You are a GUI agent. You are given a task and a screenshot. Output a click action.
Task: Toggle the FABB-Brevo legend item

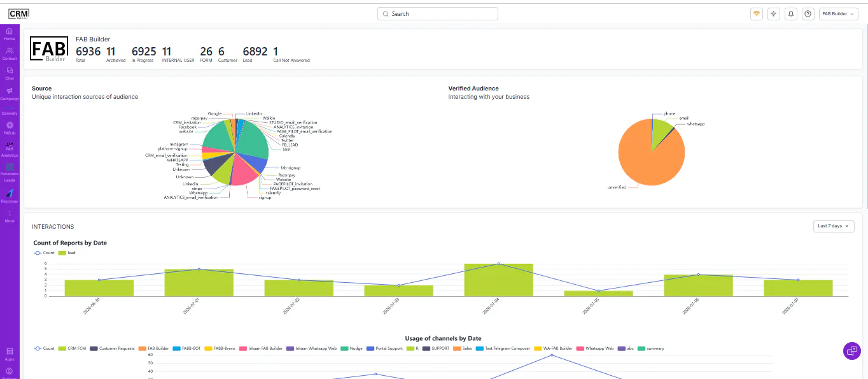[x=220, y=348]
